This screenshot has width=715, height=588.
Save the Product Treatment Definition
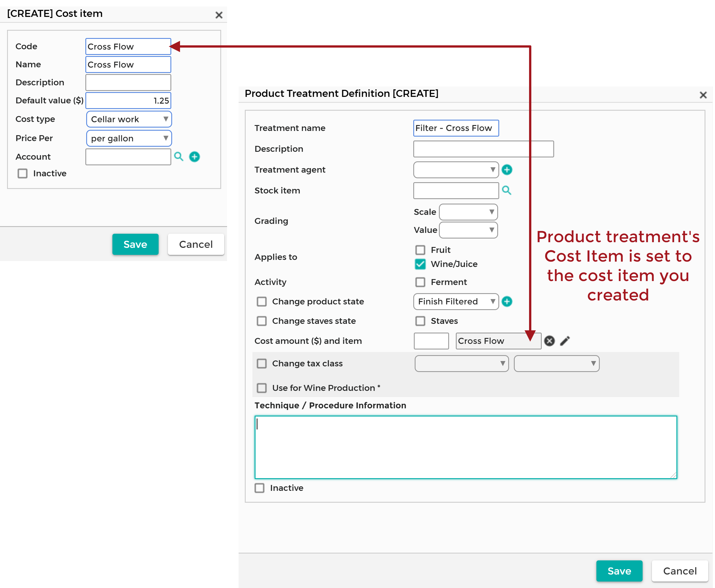coord(619,571)
